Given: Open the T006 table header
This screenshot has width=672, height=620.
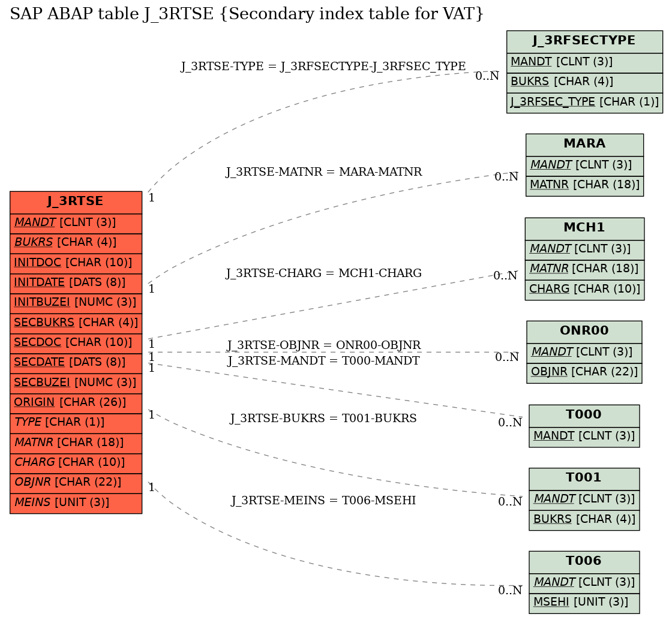Looking at the screenshot, I should tap(584, 562).
